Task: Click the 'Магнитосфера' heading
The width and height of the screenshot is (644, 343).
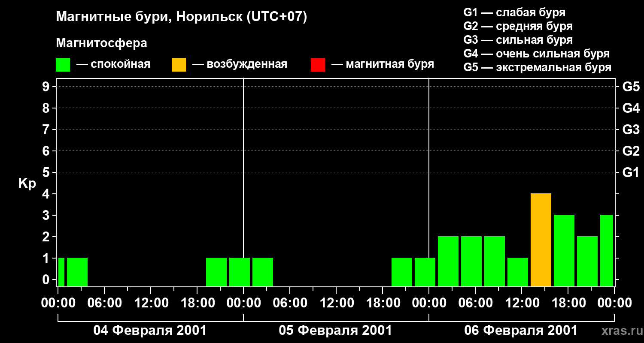Action: [101, 43]
